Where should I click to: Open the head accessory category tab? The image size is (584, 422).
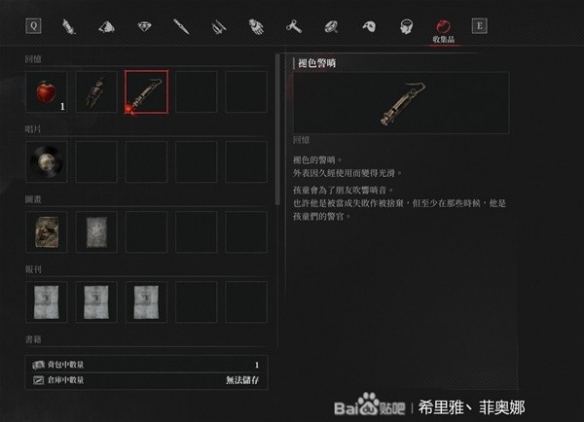(406, 27)
